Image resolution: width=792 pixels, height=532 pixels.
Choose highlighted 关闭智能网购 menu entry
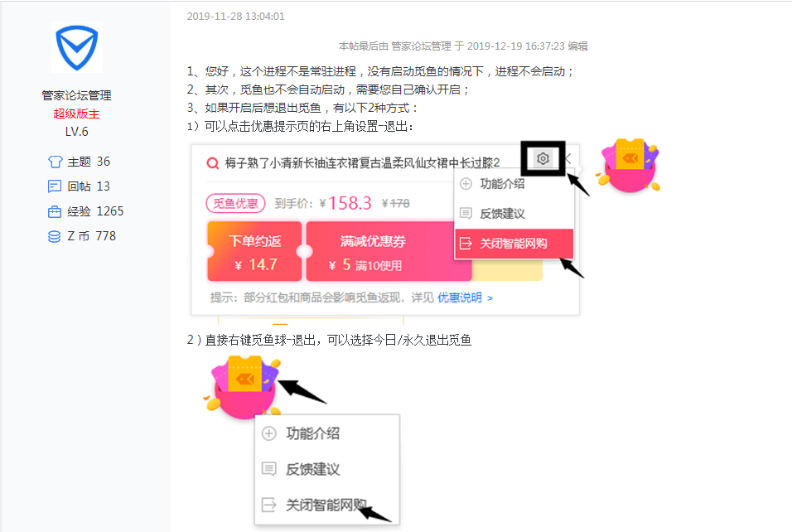(x=514, y=244)
